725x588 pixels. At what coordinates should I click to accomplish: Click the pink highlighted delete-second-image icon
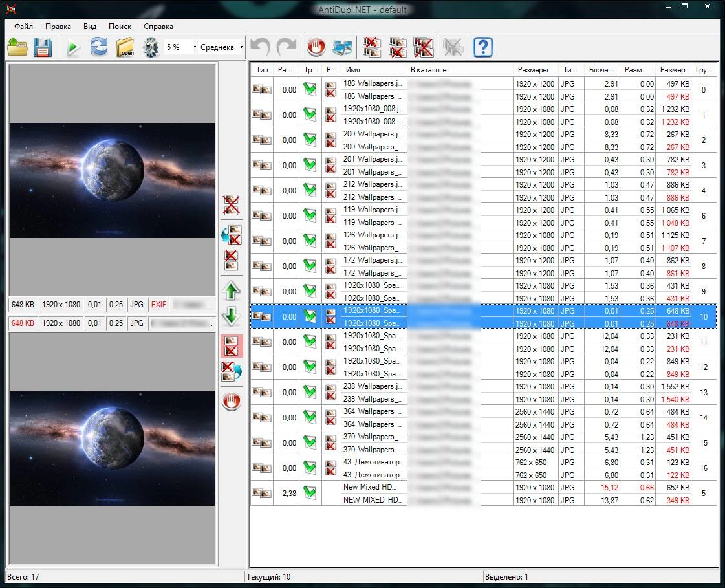[x=232, y=346]
